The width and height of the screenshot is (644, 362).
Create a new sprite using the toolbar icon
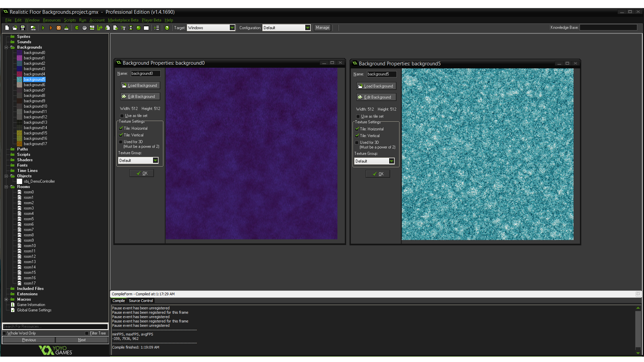tap(76, 28)
